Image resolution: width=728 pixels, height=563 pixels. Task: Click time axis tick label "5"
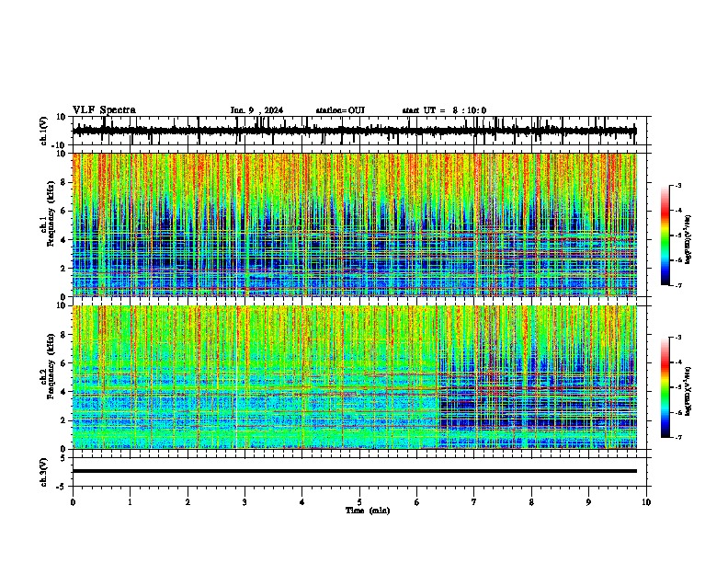[x=359, y=502]
